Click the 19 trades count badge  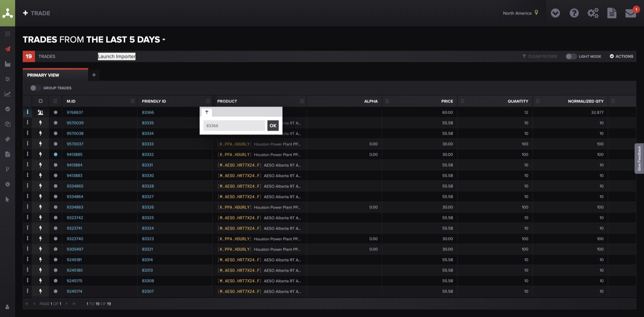click(29, 56)
